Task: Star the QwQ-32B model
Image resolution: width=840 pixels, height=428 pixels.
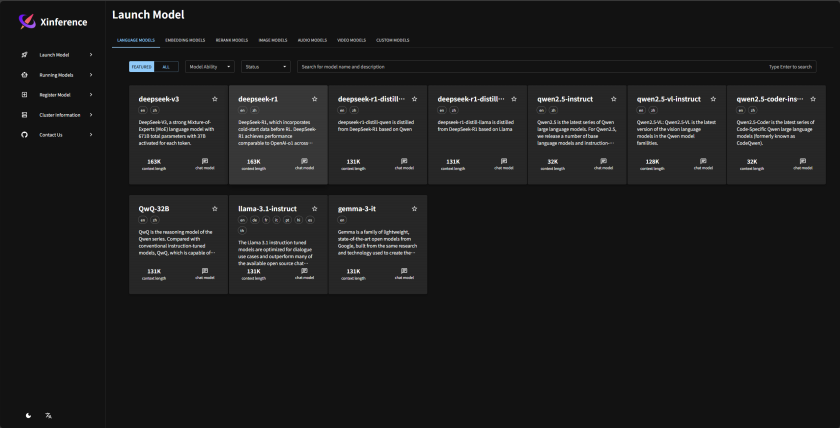Action: click(x=215, y=209)
